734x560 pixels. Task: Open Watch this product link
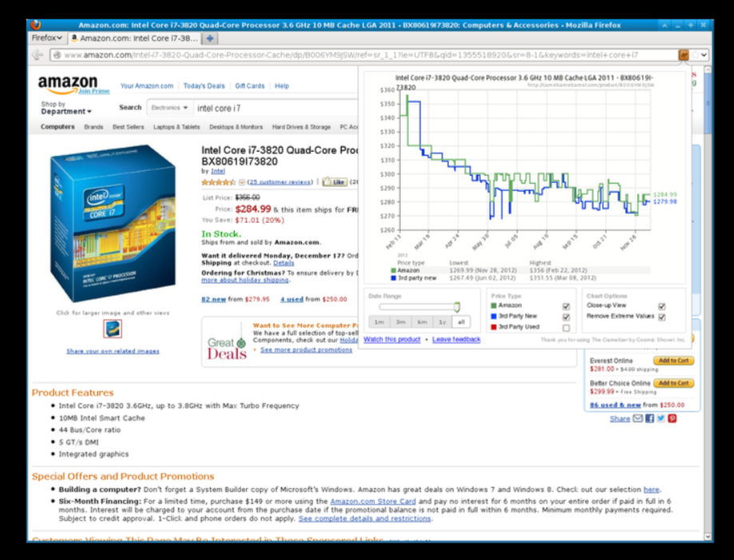point(392,340)
